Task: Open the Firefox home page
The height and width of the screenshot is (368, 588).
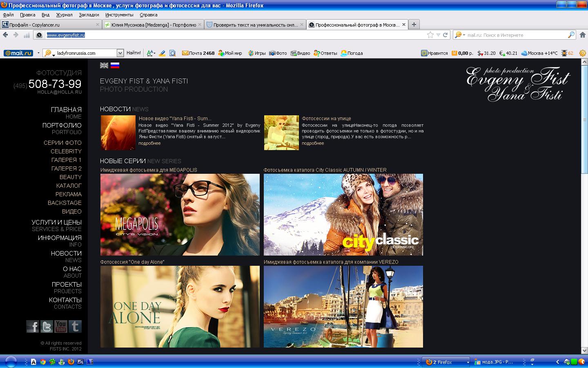Action: pyautogui.click(x=583, y=35)
